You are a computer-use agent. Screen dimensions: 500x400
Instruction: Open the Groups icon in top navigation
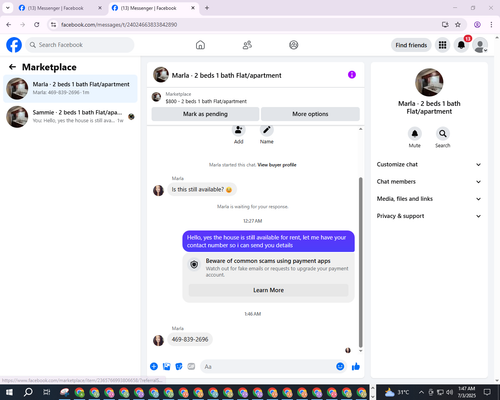294,45
